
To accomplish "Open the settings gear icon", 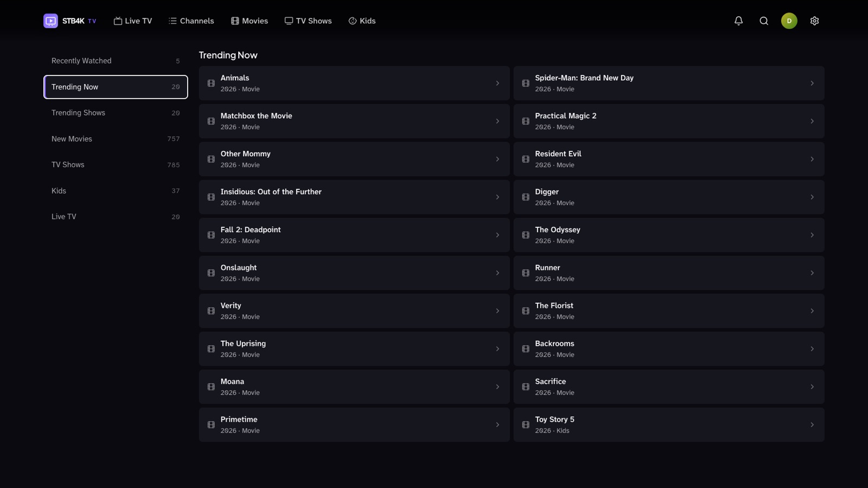I will point(814,21).
